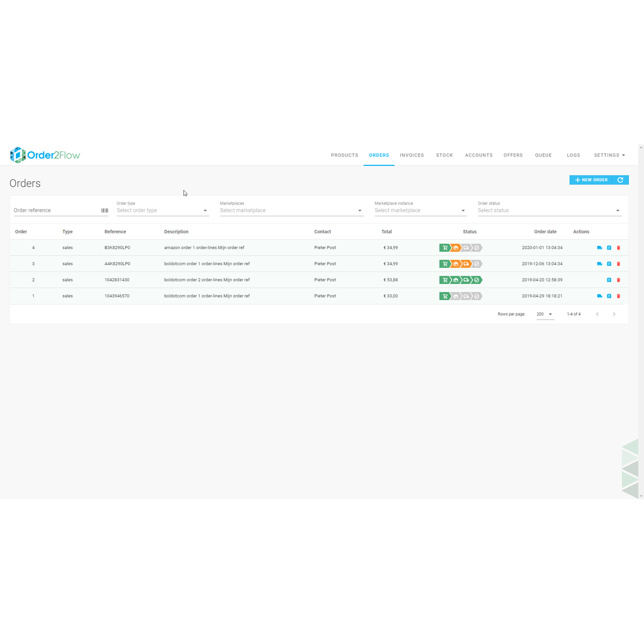Click green checkmark status icon of order 1042831430

[x=477, y=280]
